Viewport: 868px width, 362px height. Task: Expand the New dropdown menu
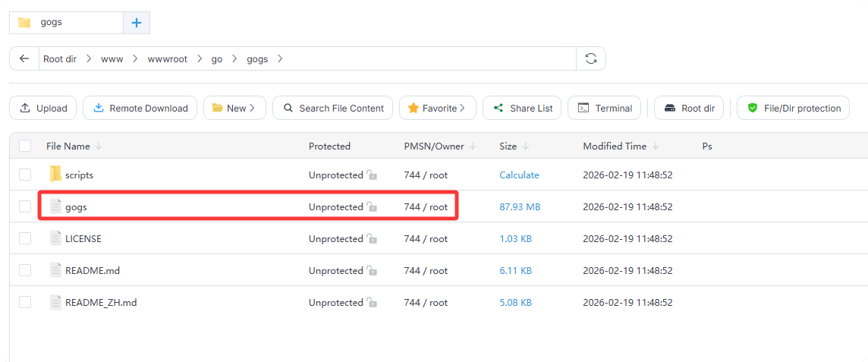(234, 108)
